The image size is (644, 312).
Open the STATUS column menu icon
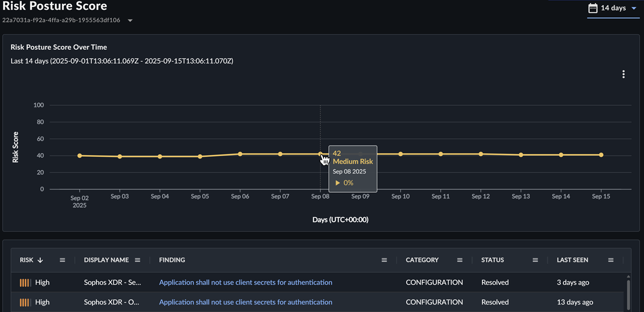pyautogui.click(x=535, y=260)
